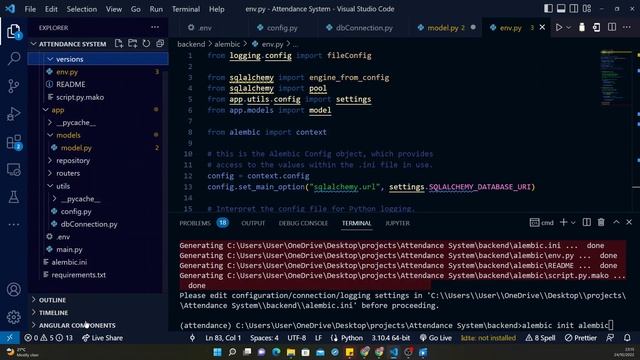Open customize layout button
Image resolution: width=640 pixels, height=360 pixels.
pyautogui.click(x=587, y=9)
